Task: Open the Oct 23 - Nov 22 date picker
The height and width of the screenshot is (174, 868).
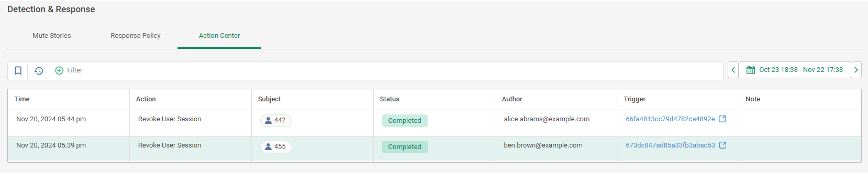Action: pyautogui.click(x=794, y=70)
